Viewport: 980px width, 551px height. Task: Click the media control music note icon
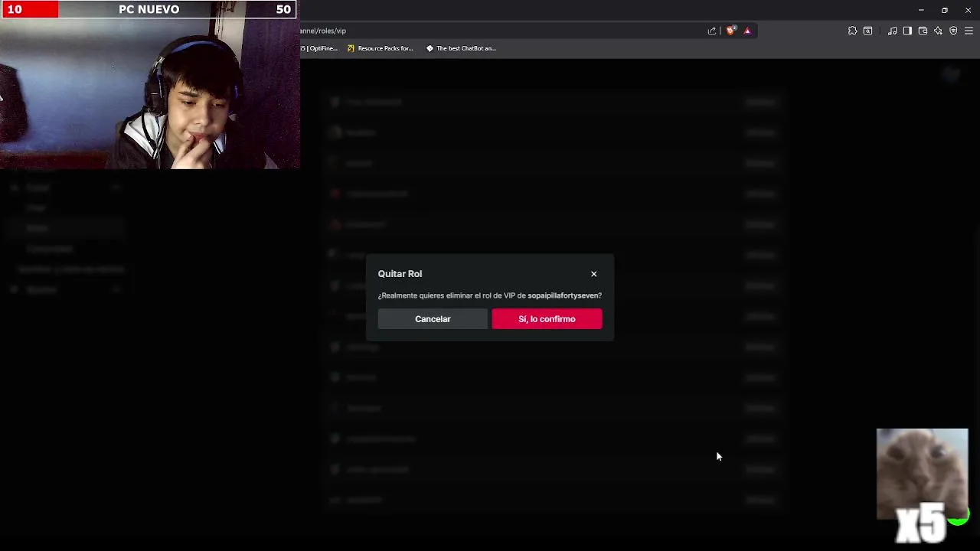[x=892, y=31]
